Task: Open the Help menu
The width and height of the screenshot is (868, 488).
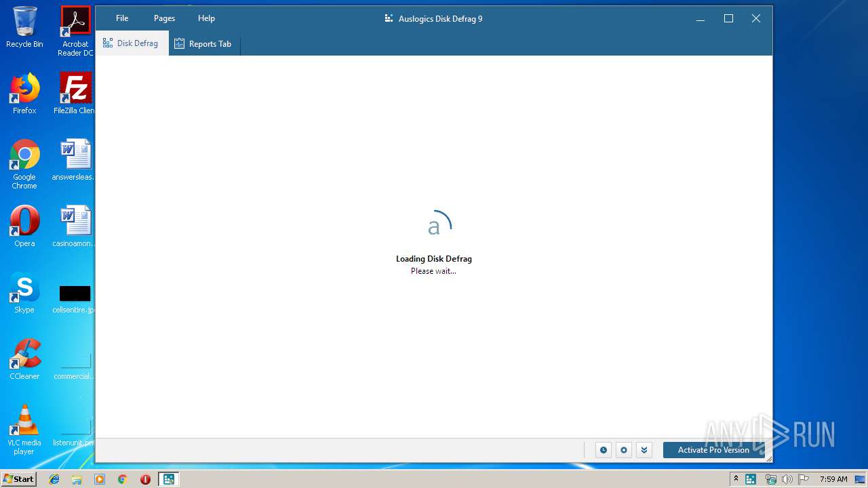Action: click(206, 18)
